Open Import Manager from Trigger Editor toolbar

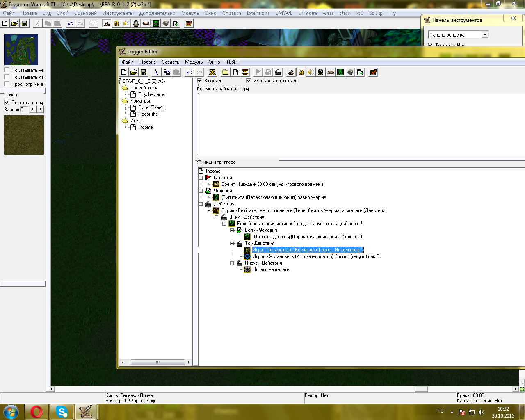point(360,72)
